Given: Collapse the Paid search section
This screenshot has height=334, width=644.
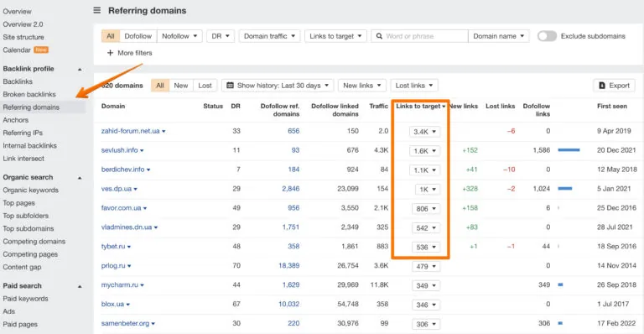Looking at the screenshot, I should pos(80,286).
